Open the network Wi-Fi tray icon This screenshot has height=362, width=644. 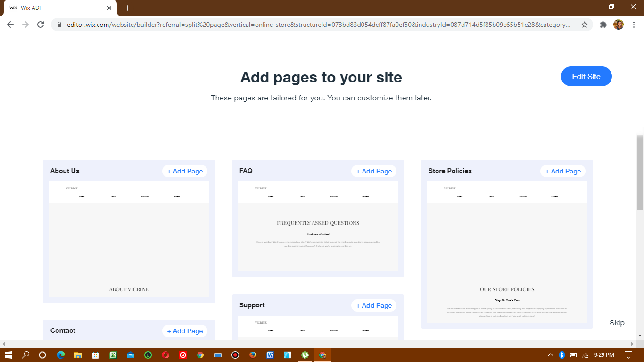tap(586, 355)
